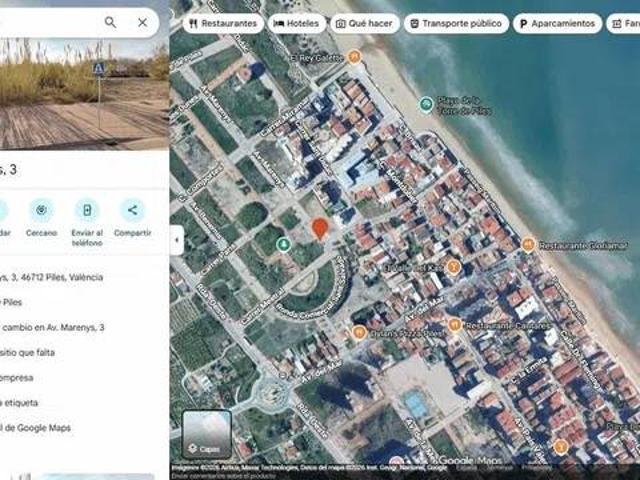Click the El Rey Galette label text
The image size is (640, 480).
pyautogui.click(x=316, y=58)
